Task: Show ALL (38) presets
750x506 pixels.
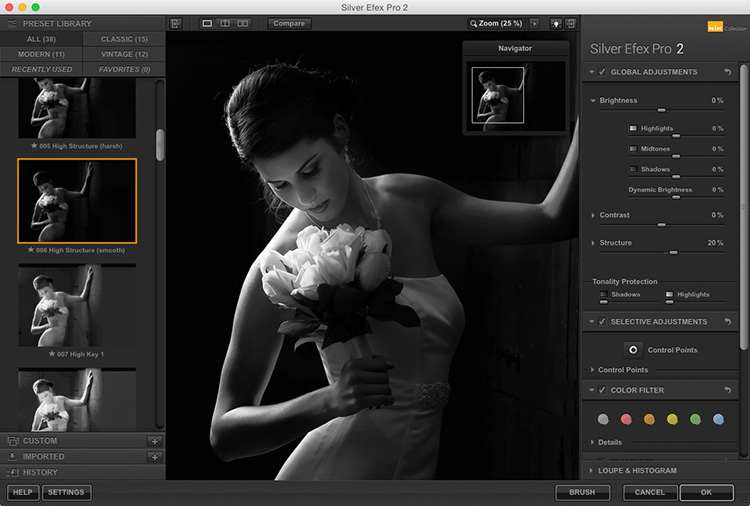Action: point(41,39)
